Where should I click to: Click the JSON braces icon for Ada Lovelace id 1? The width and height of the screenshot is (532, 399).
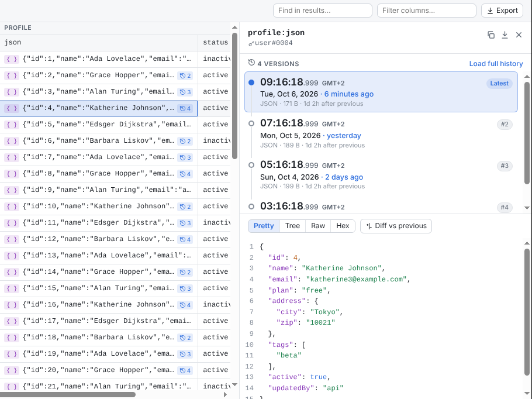(12, 59)
